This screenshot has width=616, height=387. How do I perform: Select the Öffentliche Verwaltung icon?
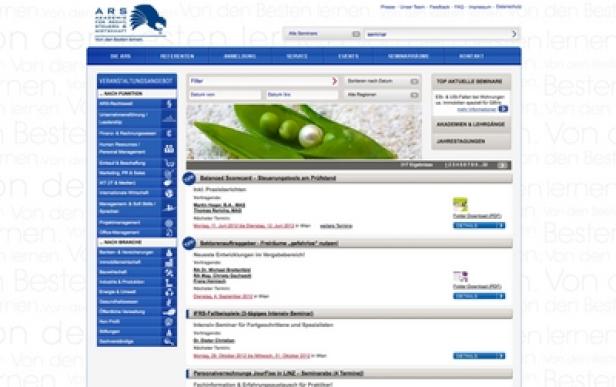click(x=169, y=312)
